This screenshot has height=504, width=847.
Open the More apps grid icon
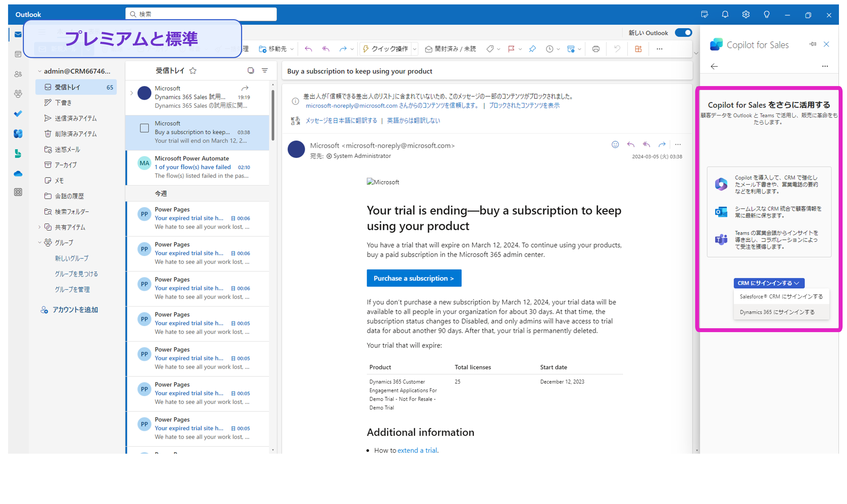pos(18,192)
